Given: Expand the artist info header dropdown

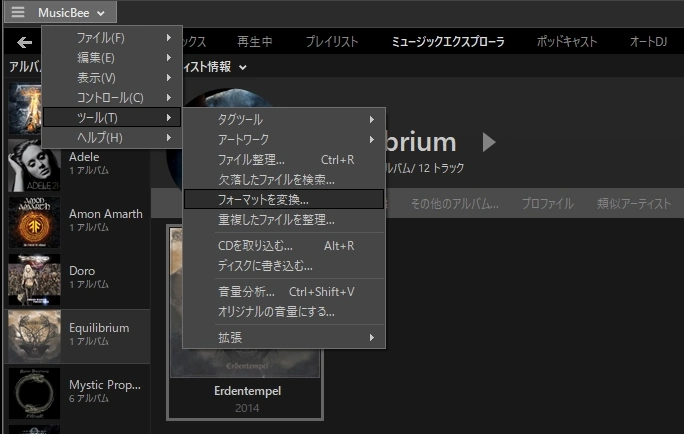Looking at the screenshot, I should tap(243, 67).
